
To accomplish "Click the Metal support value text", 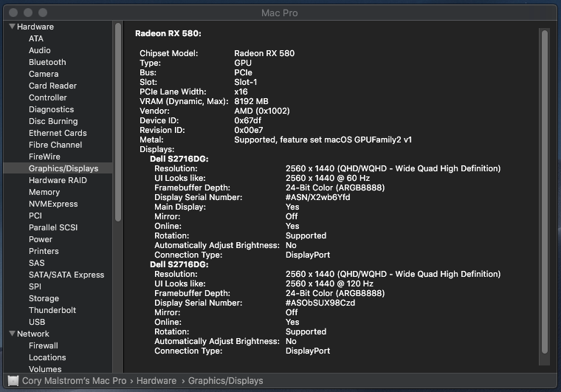I will (x=323, y=140).
